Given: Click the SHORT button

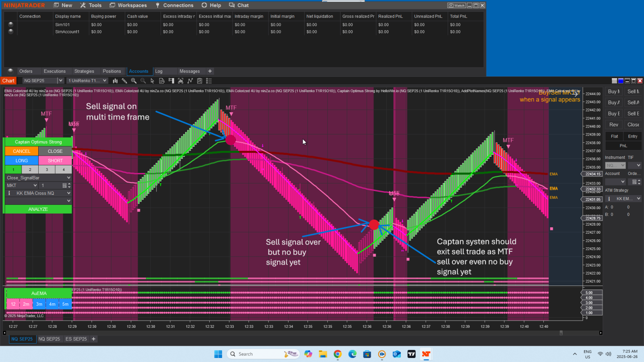Looking at the screenshot, I should (x=55, y=160).
